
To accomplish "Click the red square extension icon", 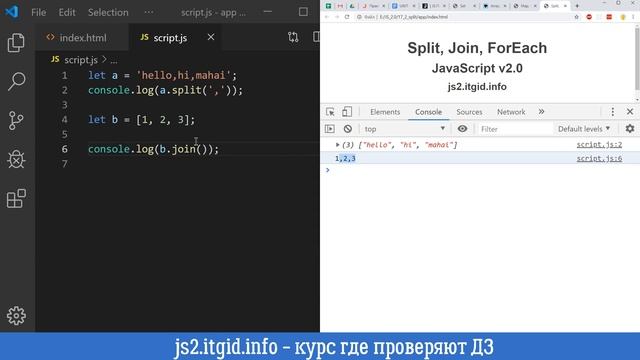I will pos(609,17).
